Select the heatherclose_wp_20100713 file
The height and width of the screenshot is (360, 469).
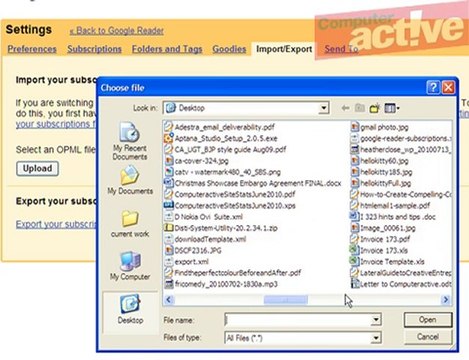point(401,149)
